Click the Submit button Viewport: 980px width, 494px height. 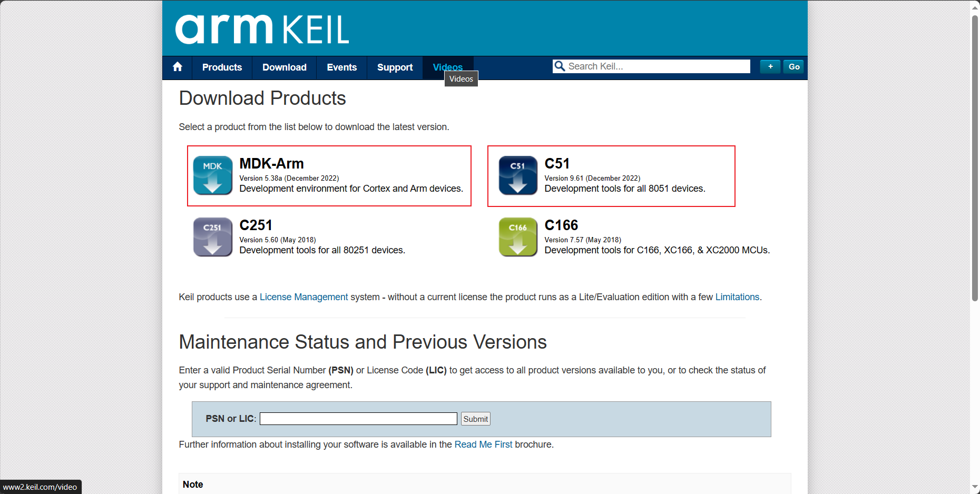click(475, 419)
